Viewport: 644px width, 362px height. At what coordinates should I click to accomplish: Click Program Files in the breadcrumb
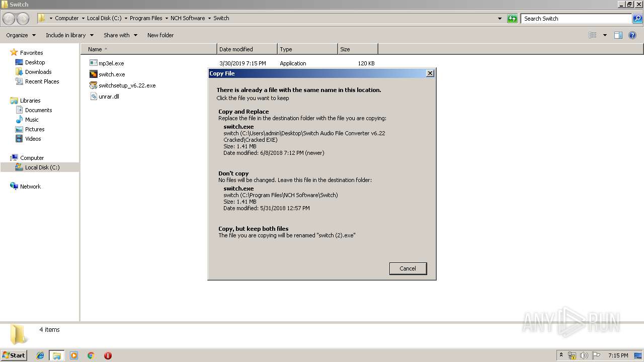(x=146, y=18)
